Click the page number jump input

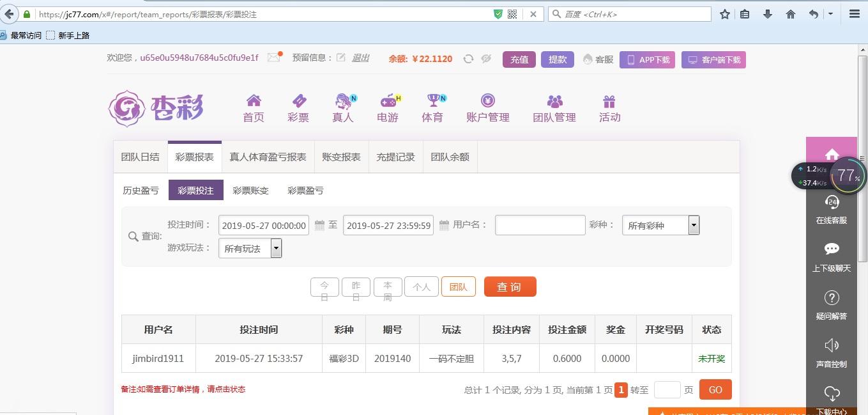click(667, 389)
